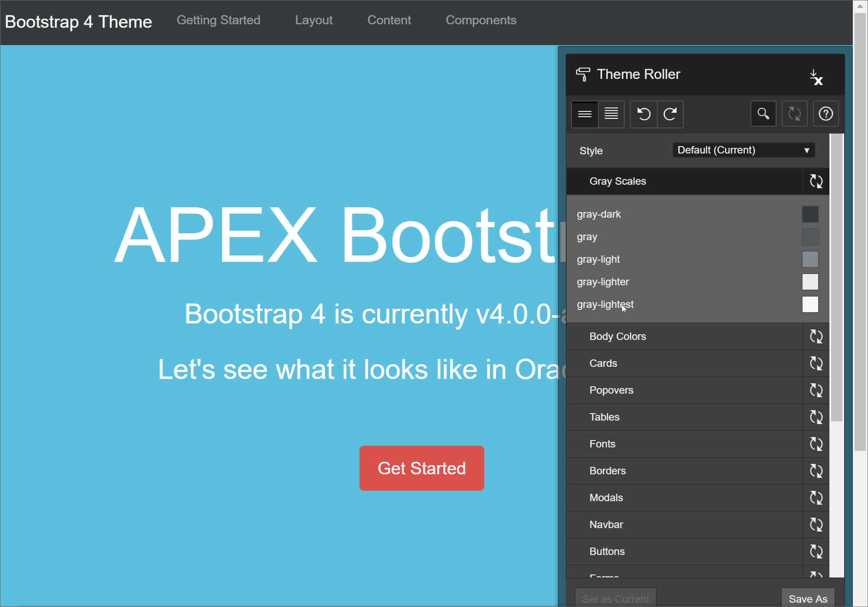Close the Theme Roller panel
The height and width of the screenshot is (607, 868).
tap(816, 77)
